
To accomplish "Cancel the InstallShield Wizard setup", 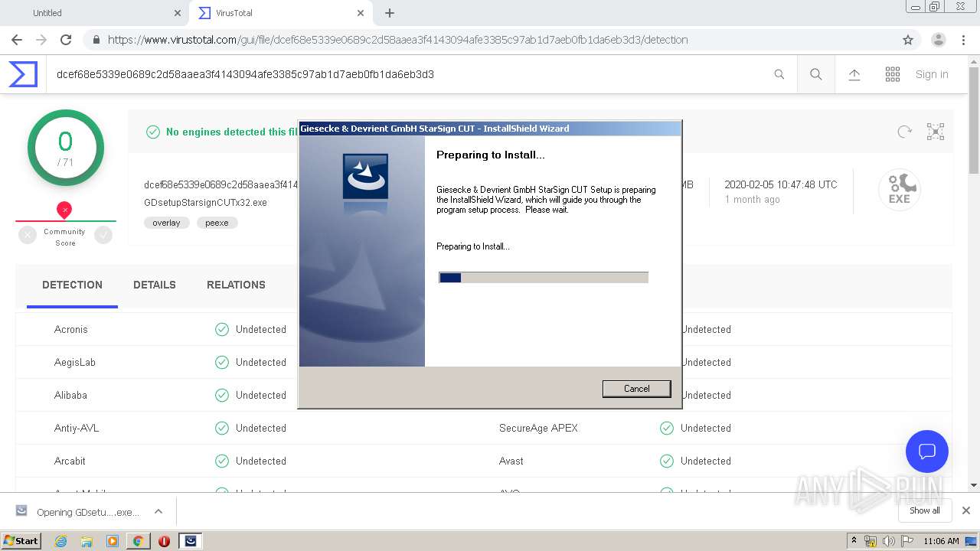I will point(636,389).
